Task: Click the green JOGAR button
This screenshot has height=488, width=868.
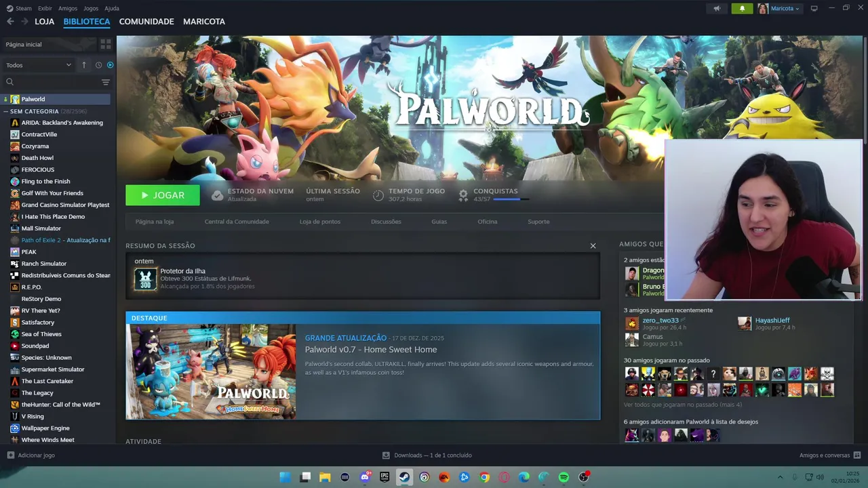Action: [x=163, y=195]
